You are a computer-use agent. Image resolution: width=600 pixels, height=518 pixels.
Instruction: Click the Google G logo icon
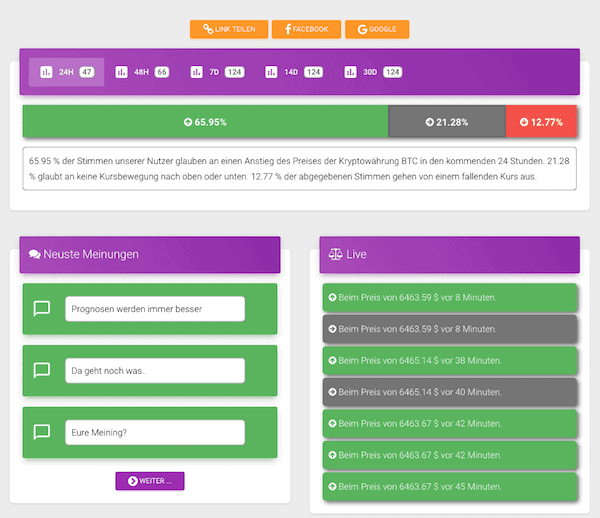pos(362,29)
